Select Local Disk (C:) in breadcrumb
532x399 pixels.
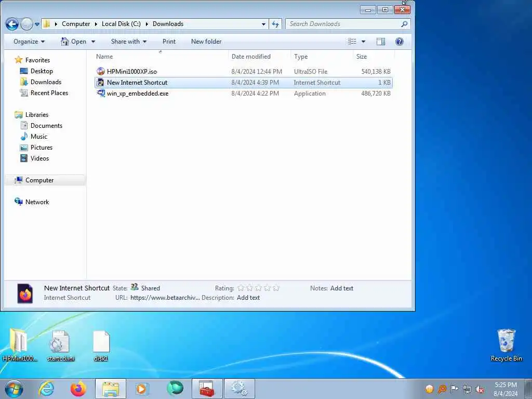pyautogui.click(x=121, y=24)
